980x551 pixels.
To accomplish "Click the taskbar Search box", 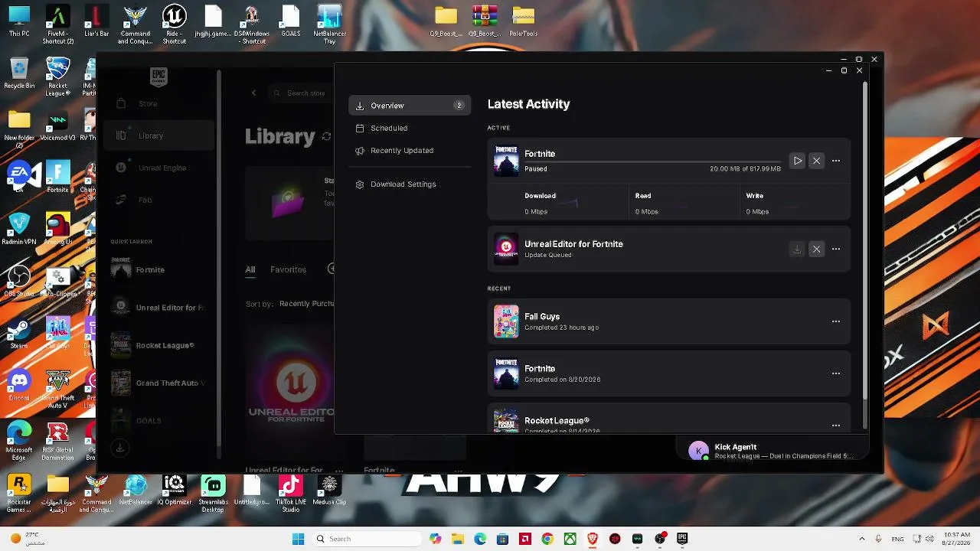I will (365, 539).
